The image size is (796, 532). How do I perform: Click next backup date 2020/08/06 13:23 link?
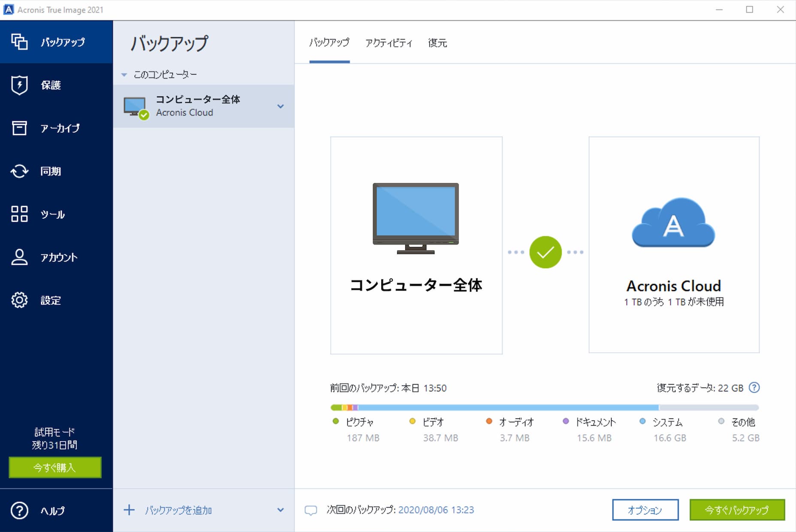coord(436,510)
